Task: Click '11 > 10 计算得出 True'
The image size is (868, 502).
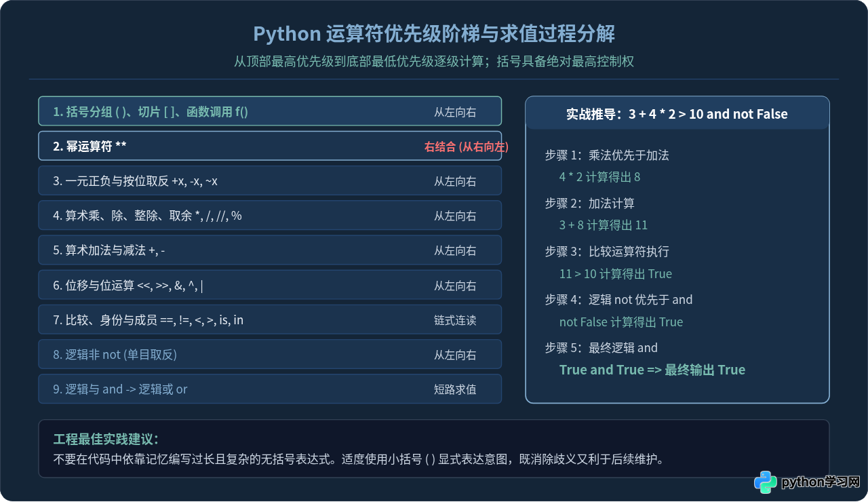Action: pyautogui.click(x=616, y=274)
